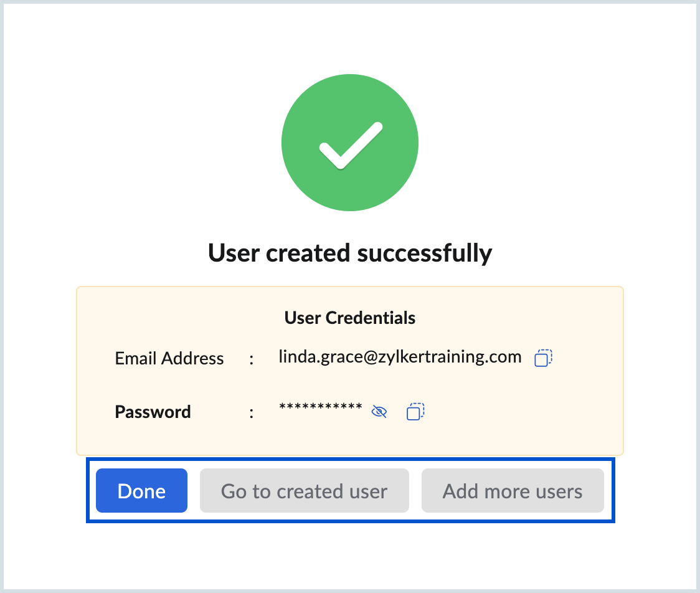
Task: Click the 'Email Address' label
Action: (169, 358)
